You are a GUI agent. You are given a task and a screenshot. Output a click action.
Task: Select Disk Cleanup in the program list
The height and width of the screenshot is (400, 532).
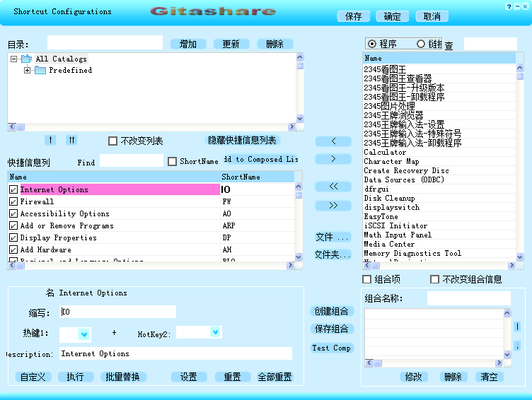439,198
